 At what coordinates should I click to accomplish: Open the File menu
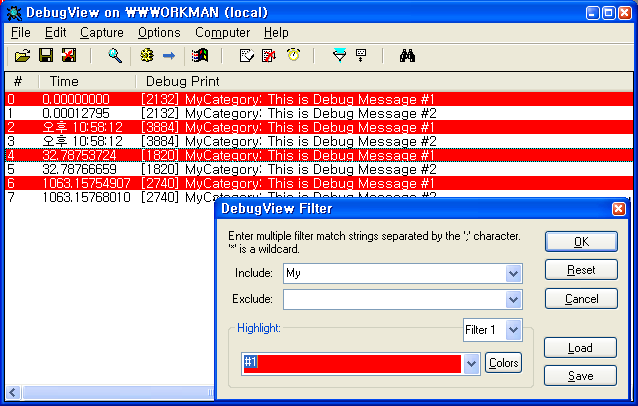[x=21, y=33]
